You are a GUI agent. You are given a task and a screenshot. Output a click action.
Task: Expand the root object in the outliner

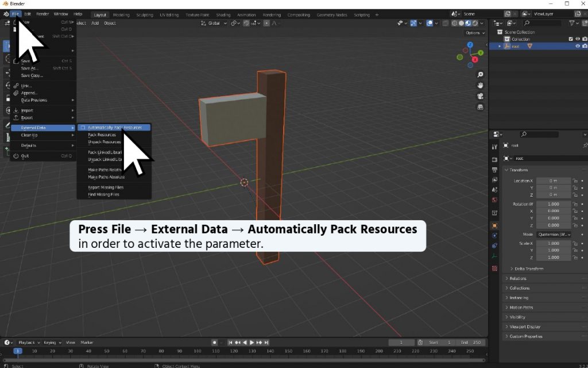click(500, 46)
